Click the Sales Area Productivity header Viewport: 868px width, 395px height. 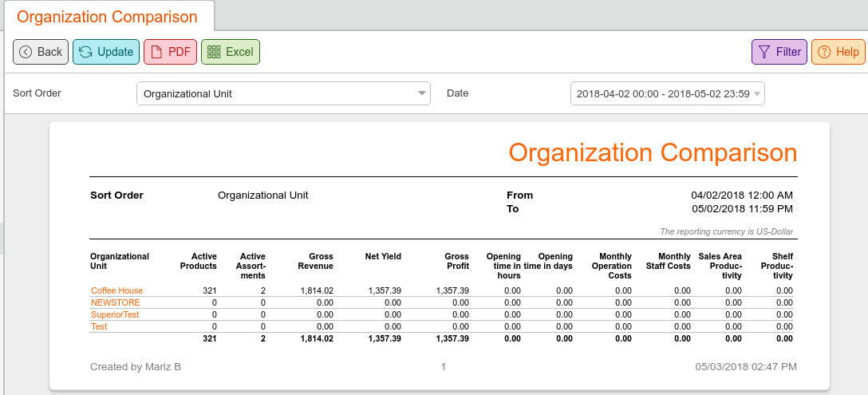coord(720,266)
